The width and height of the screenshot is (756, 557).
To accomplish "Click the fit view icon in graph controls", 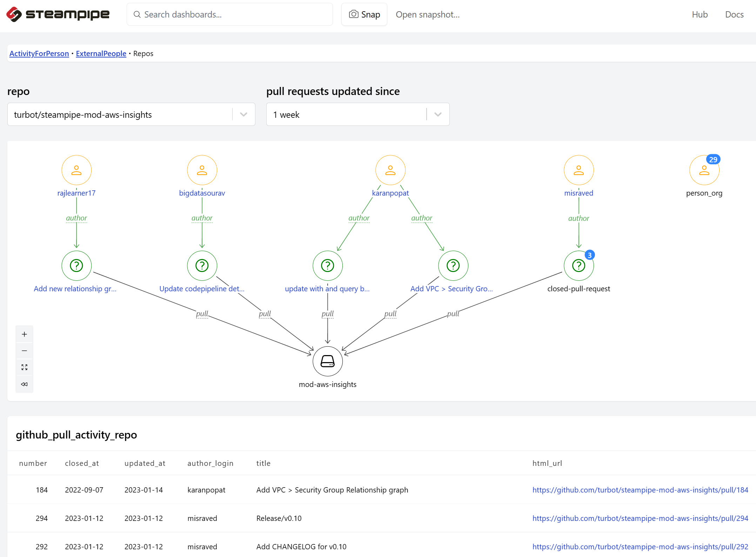I will tap(24, 367).
